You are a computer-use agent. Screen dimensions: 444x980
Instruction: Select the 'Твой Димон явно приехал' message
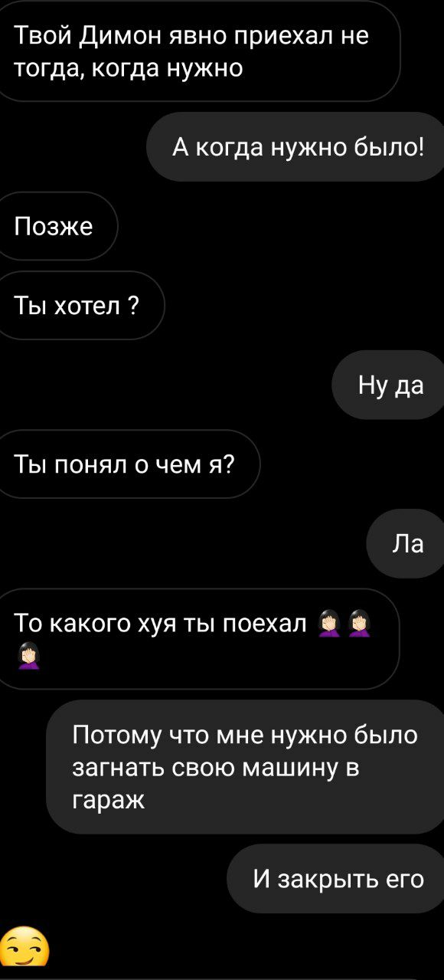pyautogui.click(x=199, y=51)
